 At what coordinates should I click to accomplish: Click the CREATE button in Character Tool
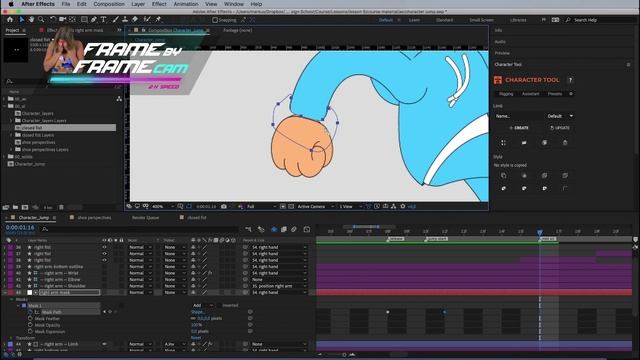coord(519,128)
